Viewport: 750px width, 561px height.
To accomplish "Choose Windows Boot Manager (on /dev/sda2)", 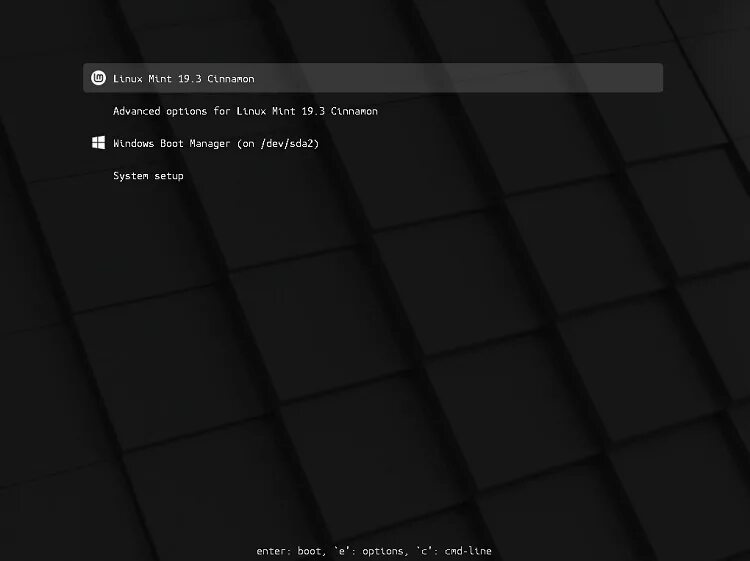I will pos(216,143).
